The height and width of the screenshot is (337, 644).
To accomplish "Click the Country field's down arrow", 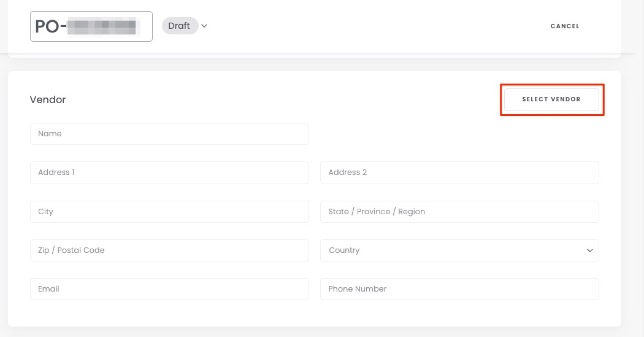I will tap(589, 250).
